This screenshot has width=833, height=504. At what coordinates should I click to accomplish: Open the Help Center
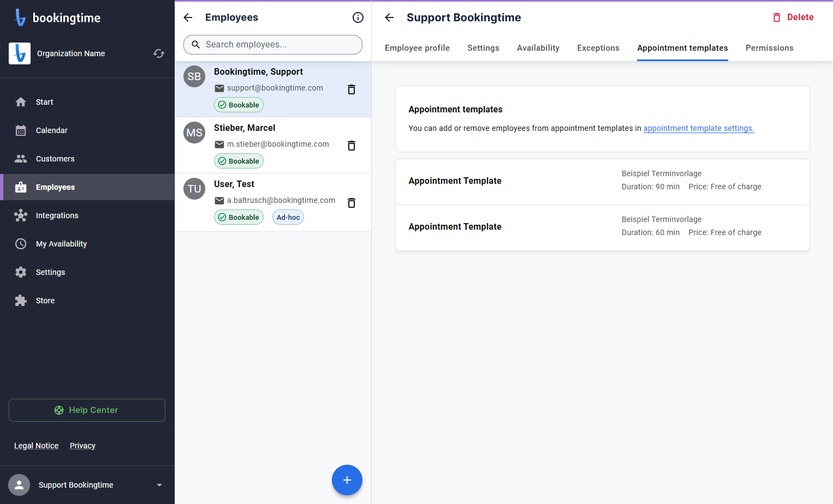click(87, 410)
